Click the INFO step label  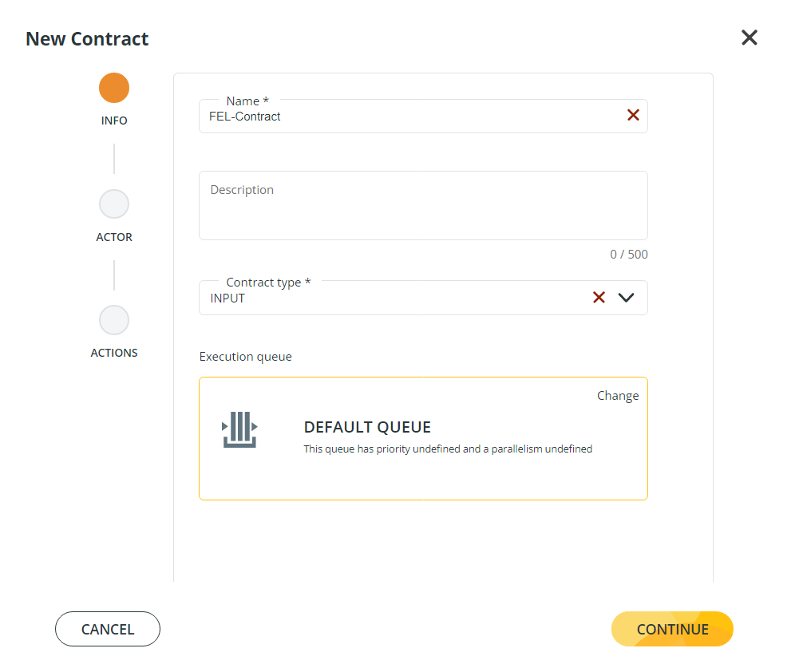[x=114, y=121]
